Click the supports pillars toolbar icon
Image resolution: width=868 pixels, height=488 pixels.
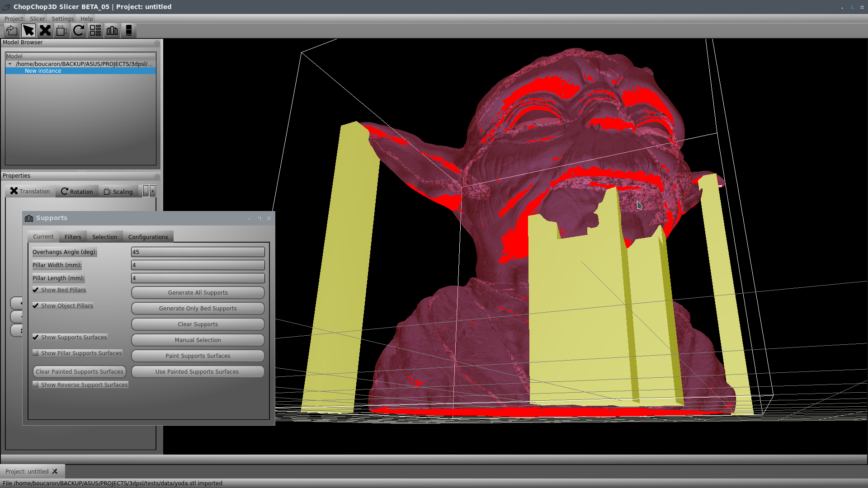[x=112, y=30]
